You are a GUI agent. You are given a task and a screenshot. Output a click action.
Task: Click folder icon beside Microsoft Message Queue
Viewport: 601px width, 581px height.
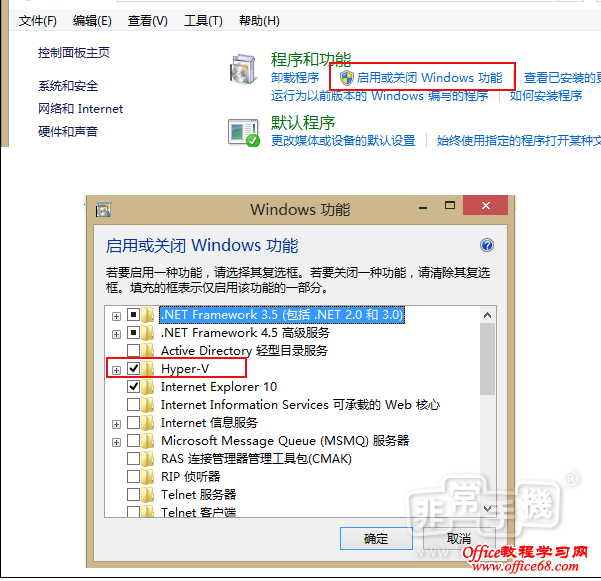148,441
